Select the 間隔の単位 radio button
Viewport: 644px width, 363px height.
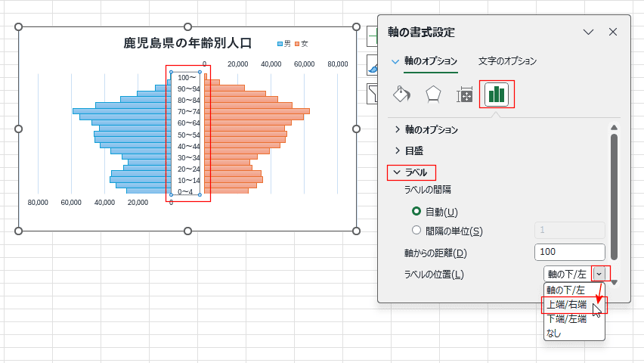[416, 230]
